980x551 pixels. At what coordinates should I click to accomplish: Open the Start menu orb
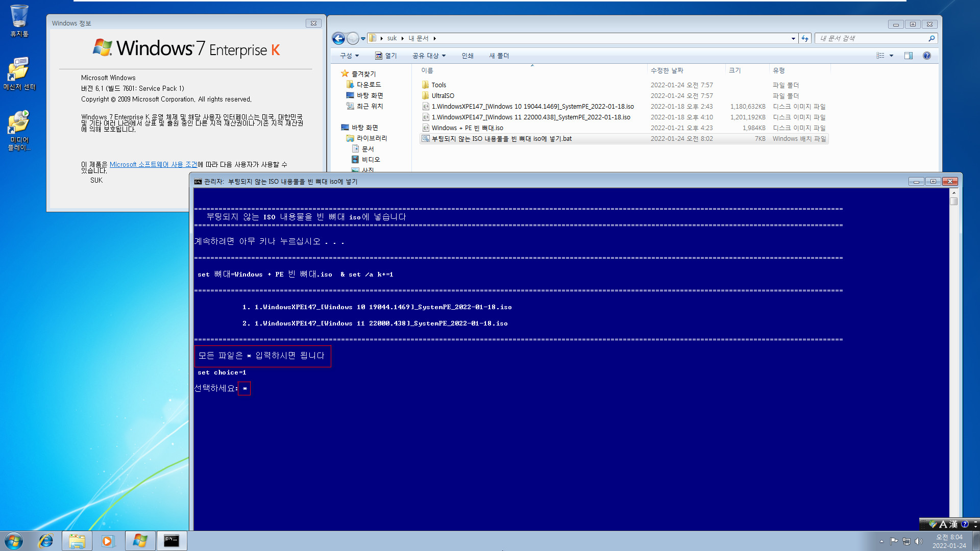pyautogui.click(x=14, y=541)
